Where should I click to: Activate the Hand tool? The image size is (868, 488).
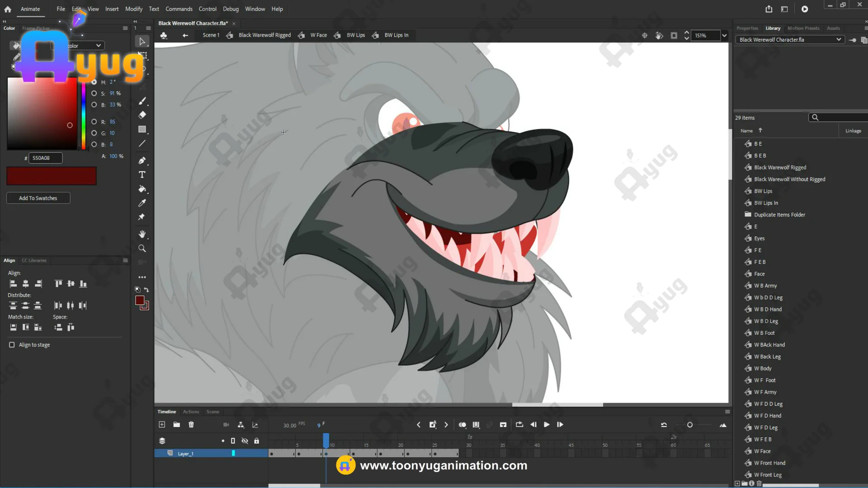pyautogui.click(x=142, y=234)
